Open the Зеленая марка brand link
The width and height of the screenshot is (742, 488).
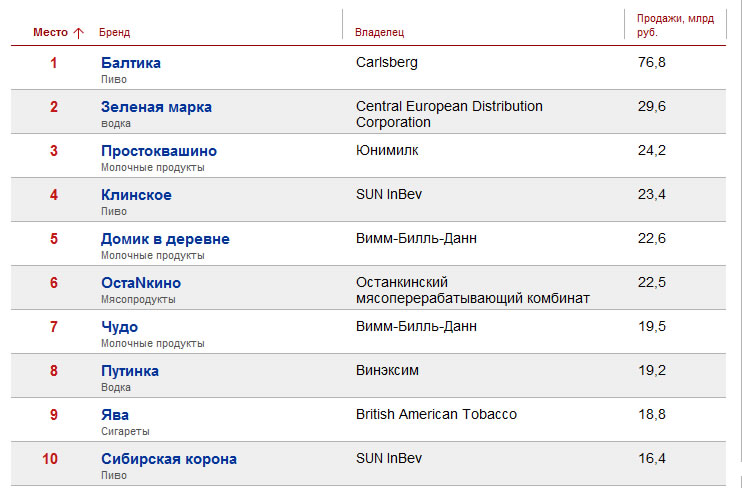156,107
